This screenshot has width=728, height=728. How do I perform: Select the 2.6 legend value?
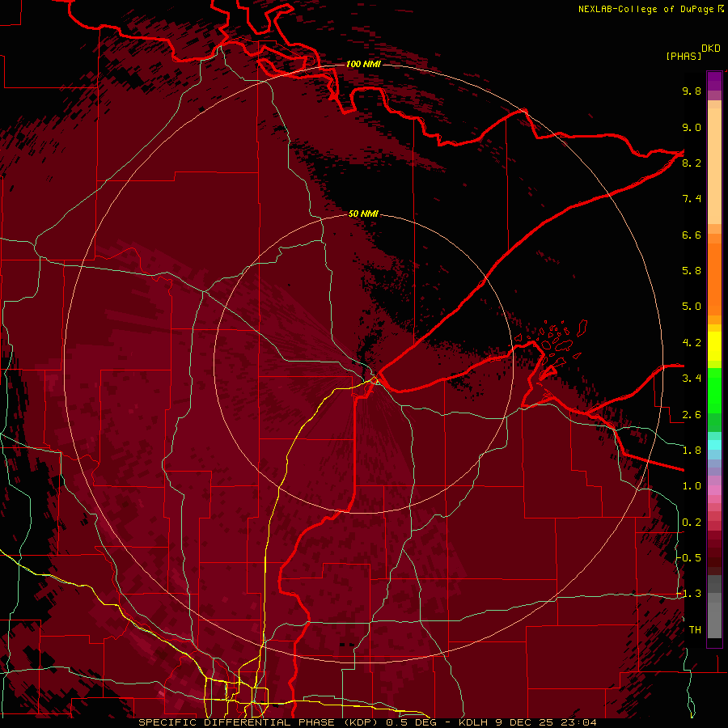pos(692,415)
